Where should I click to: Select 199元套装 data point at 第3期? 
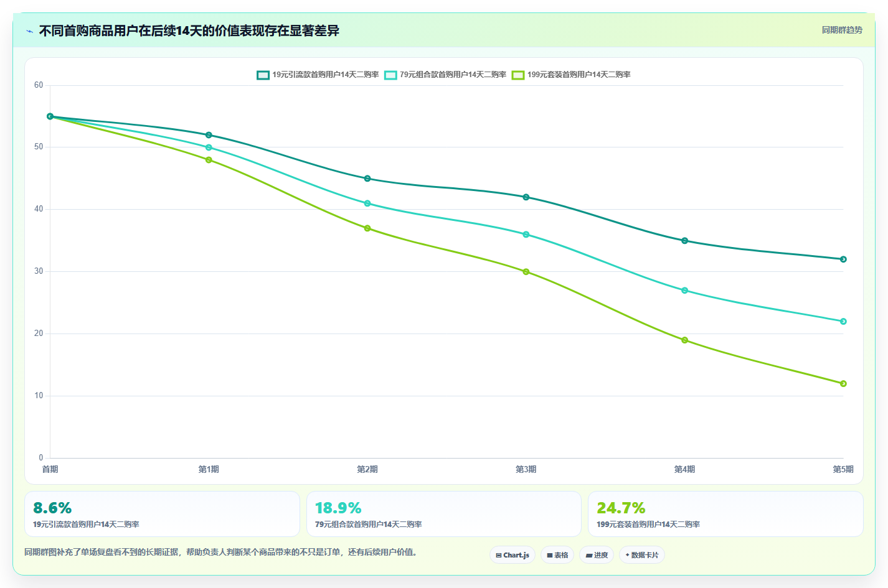[526, 272]
